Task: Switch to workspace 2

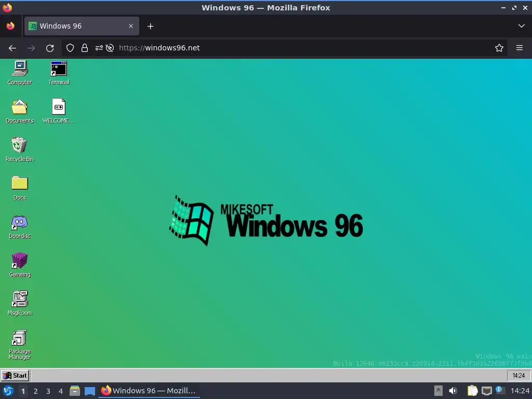Action: 36,391
